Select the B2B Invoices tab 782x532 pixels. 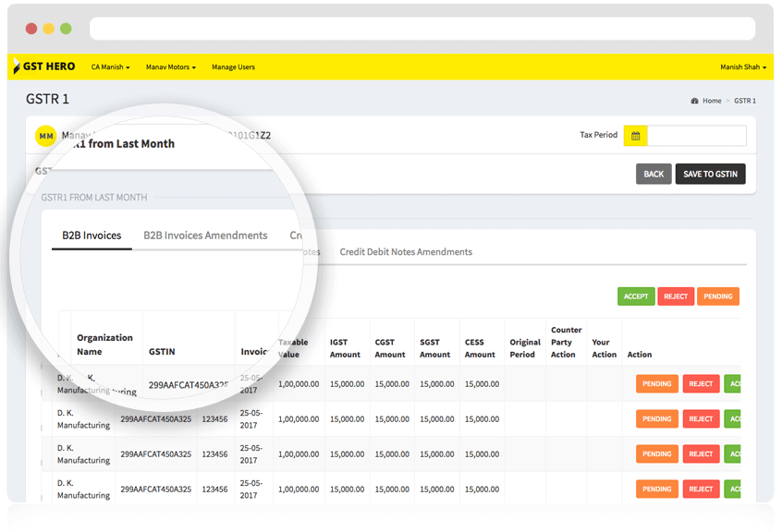tap(92, 236)
